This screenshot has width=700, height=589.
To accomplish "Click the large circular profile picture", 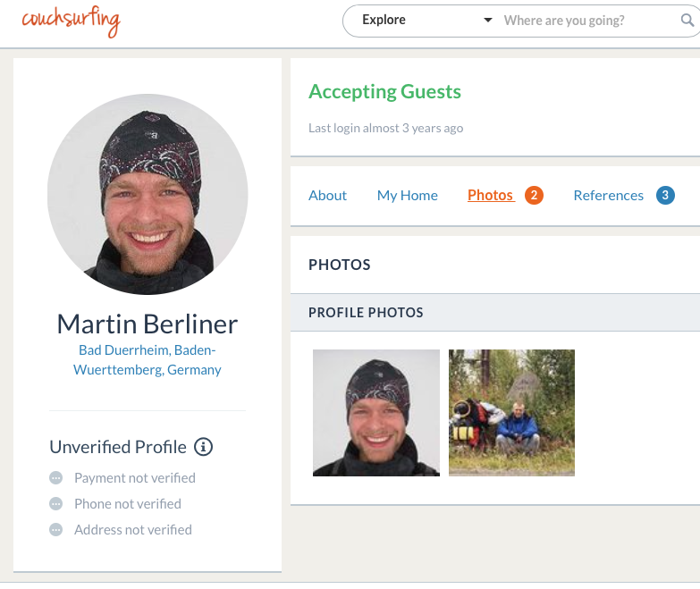I will [148, 194].
